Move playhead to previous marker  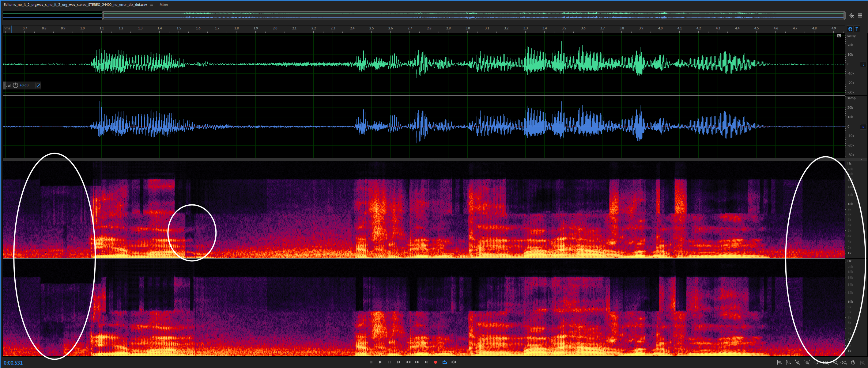pyautogui.click(x=398, y=362)
